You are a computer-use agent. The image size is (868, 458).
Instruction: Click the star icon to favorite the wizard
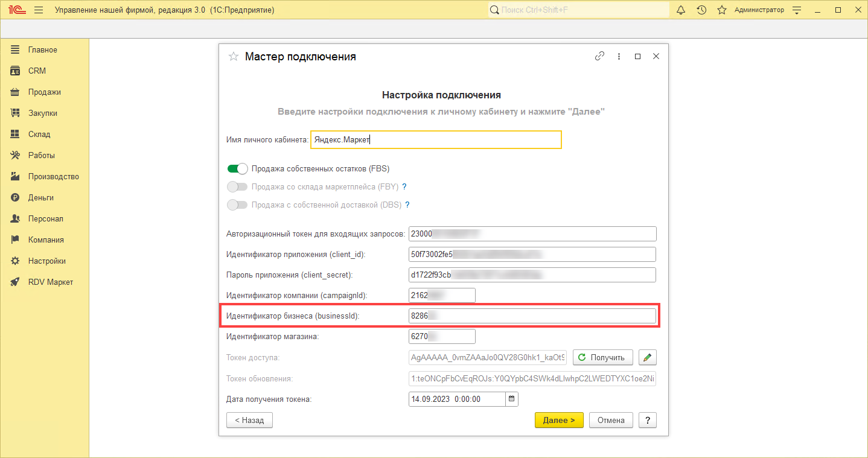pos(234,57)
